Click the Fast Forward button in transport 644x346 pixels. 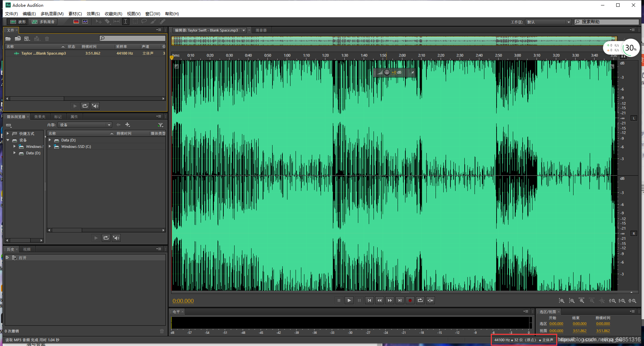(x=390, y=301)
